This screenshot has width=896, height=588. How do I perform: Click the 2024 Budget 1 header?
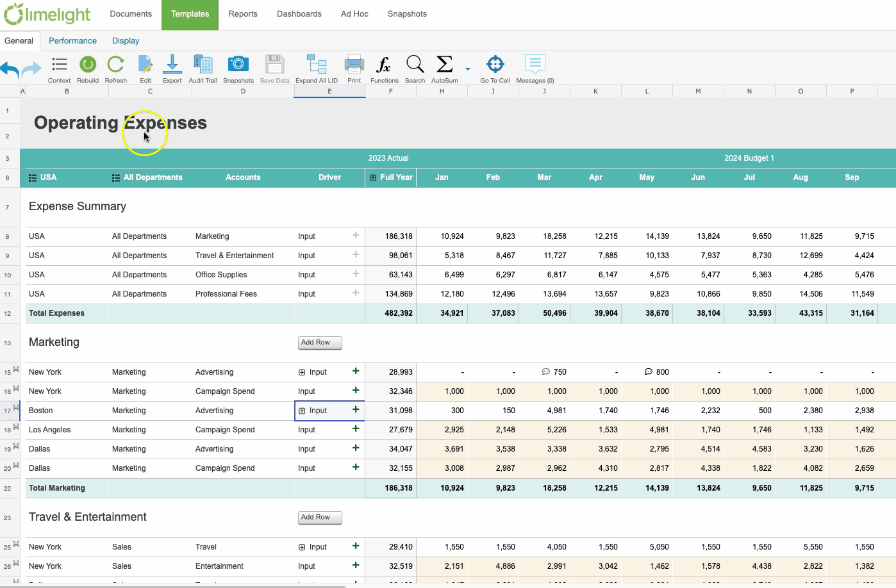click(749, 158)
